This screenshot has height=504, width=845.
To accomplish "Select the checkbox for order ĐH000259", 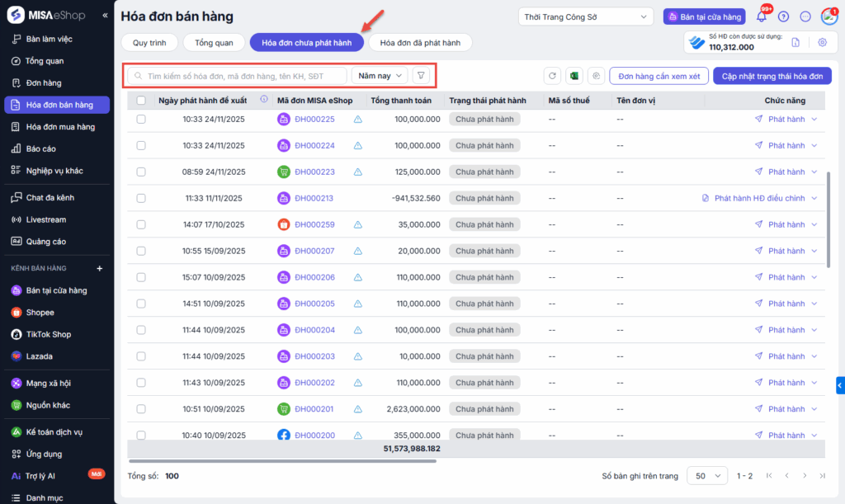I will click(x=141, y=224).
